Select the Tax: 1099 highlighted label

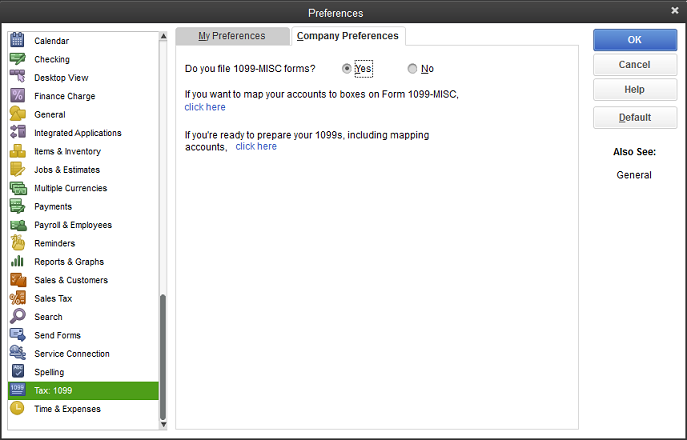coord(53,390)
